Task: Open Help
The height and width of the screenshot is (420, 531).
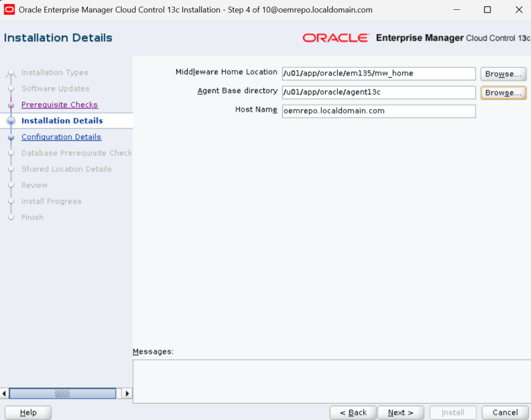Action: [x=28, y=413]
